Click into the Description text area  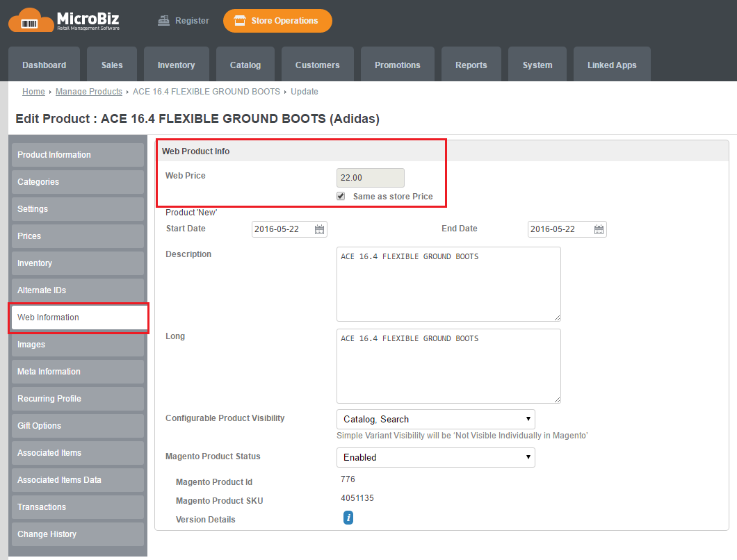[x=448, y=284]
